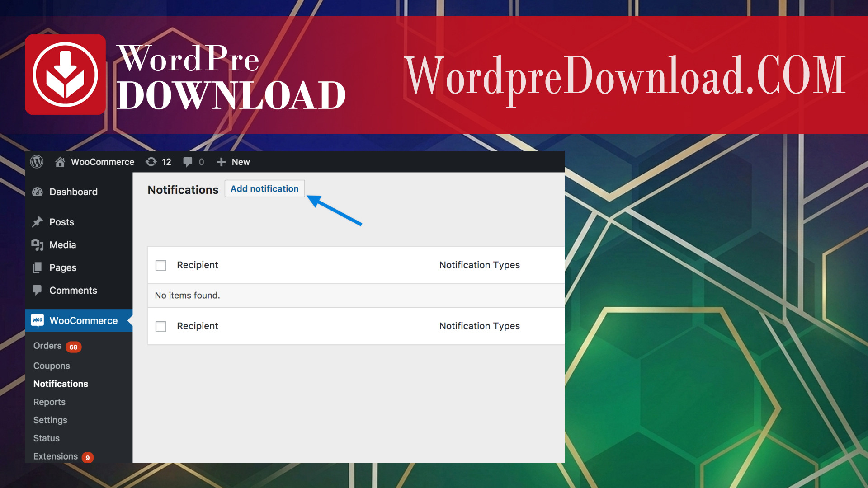Click the New link in admin bar
Screen dimensions: 868x488
click(241, 162)
